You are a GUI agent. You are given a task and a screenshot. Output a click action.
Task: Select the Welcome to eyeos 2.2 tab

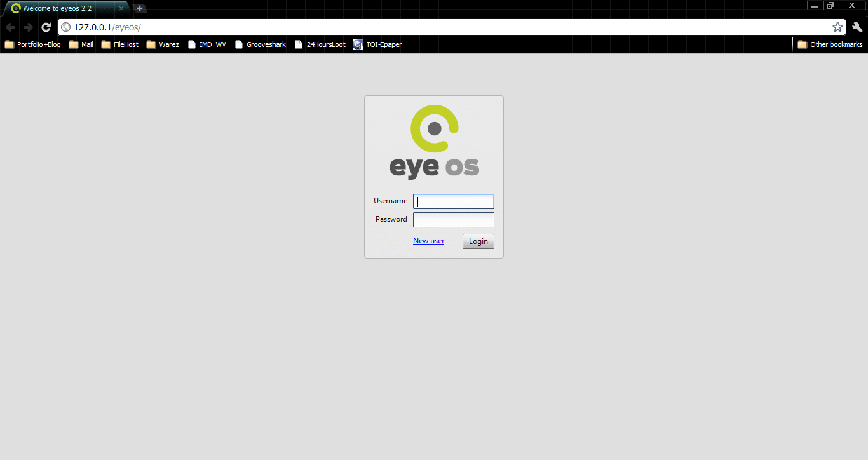[66, 8]
